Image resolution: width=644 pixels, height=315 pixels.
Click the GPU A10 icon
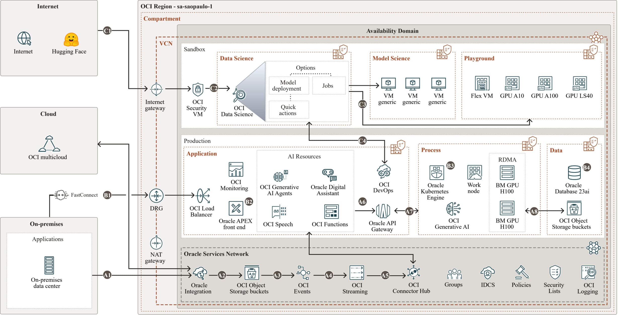click(x=512, y=83)
